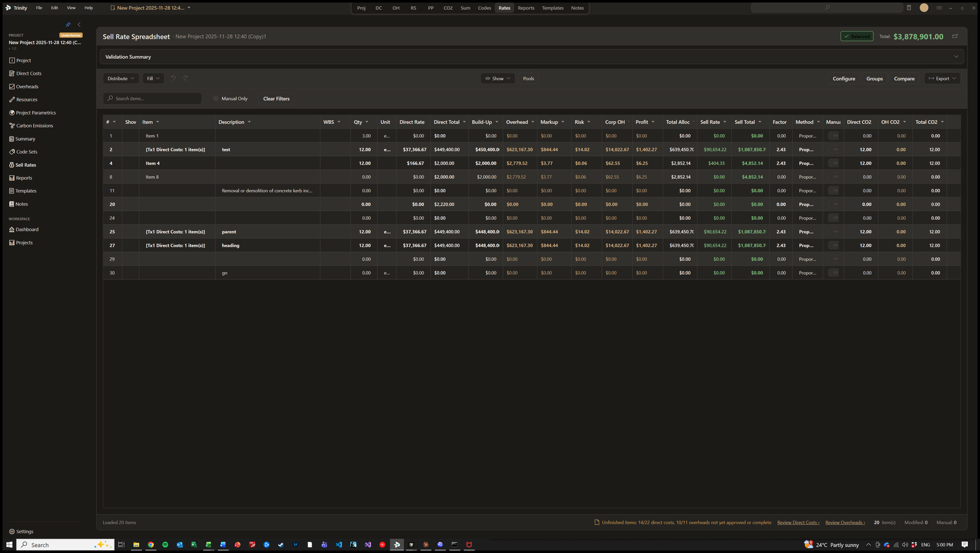Click the Search items field
The width and height of the screenshot is (980, 553).
153,99
